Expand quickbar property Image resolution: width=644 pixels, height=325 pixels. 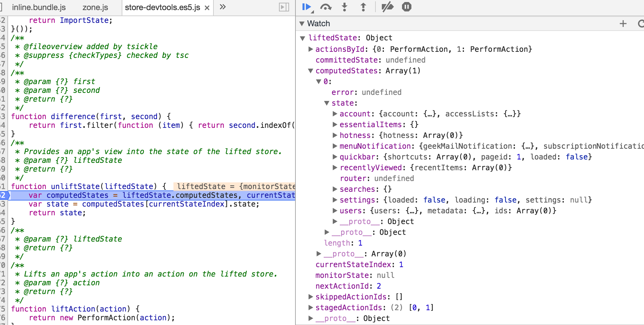pyautogui.click(x=335, y=157)
